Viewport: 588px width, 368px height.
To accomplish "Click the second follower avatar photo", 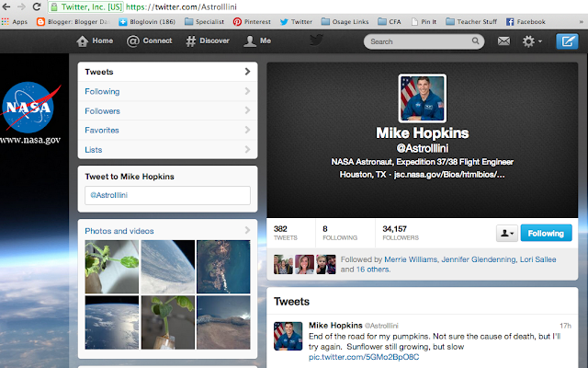I will point(304,264).
